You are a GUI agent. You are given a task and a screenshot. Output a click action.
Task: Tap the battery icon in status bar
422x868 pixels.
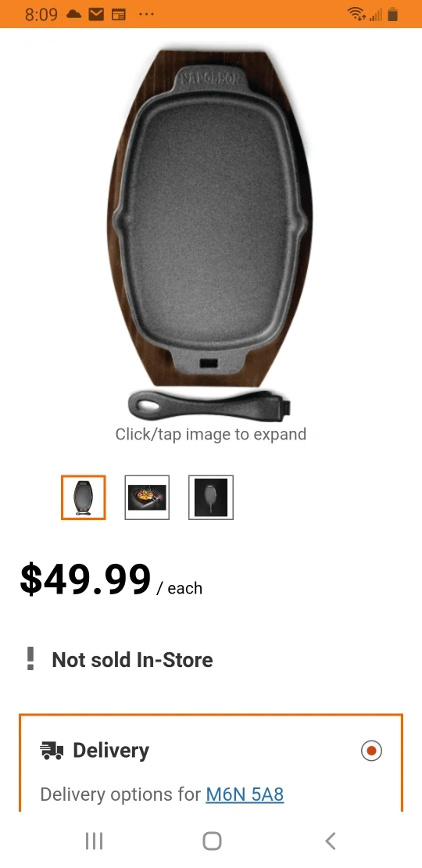(392, 14)
